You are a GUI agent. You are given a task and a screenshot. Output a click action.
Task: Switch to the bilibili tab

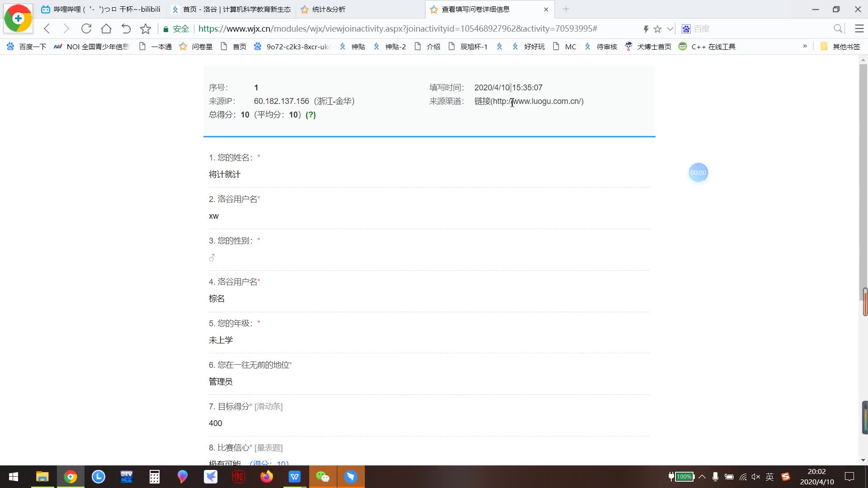click(102, 9)
